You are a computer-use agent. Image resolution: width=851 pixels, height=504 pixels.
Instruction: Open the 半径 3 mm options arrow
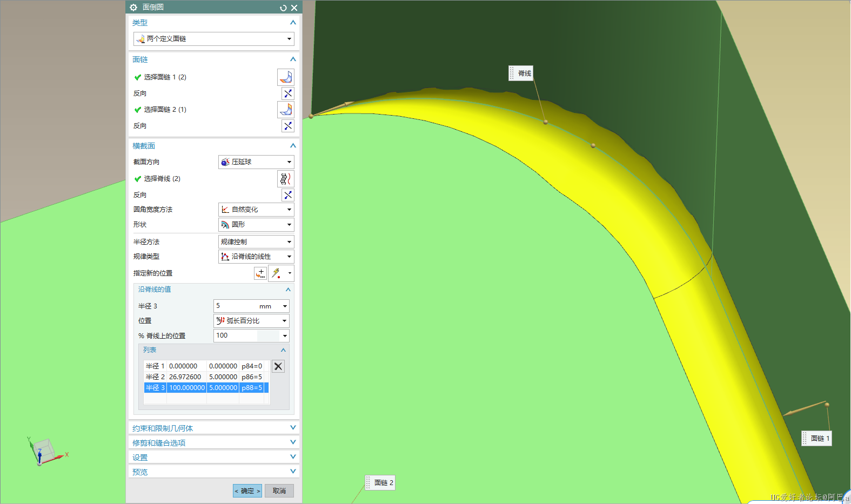(285, 306)
